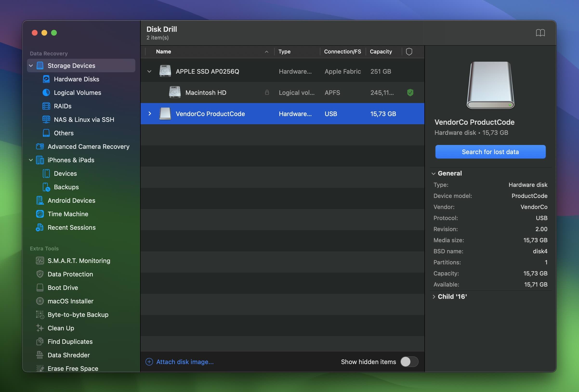Screen dimensions: 579x392
Task: Click the Macintosh HD drive icon
Action: point(175,92)
